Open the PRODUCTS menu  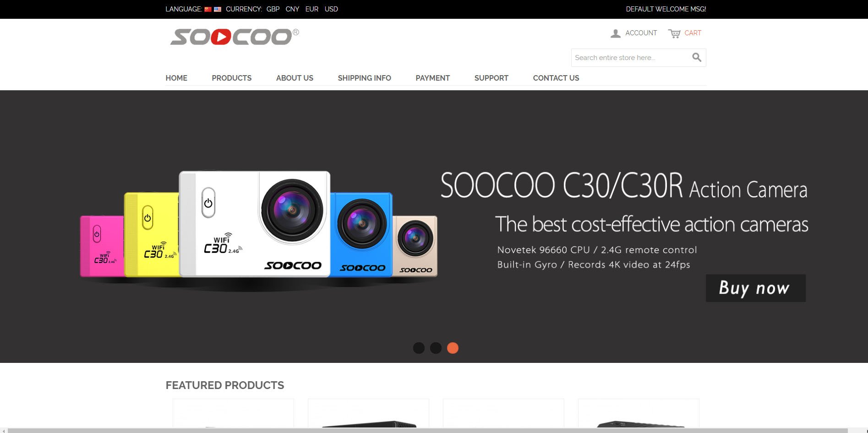[232, 78]
